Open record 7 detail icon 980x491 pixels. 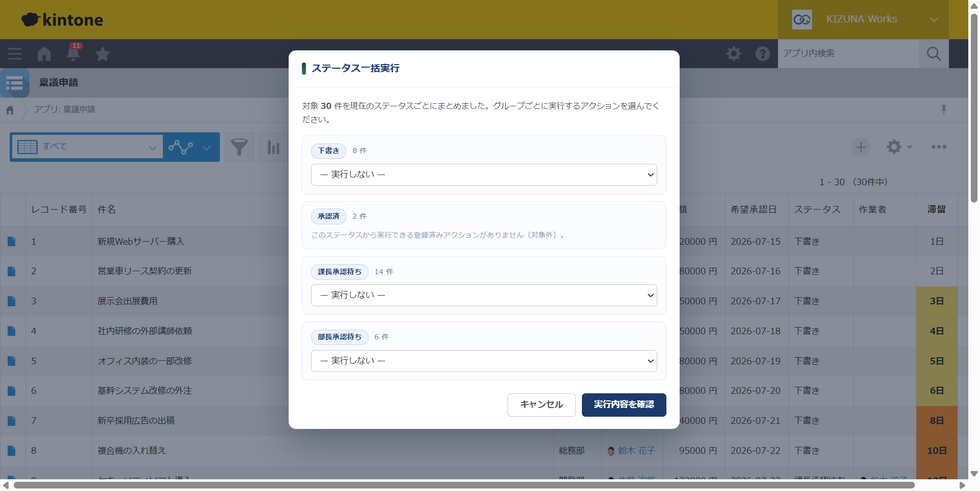point(12,421)
